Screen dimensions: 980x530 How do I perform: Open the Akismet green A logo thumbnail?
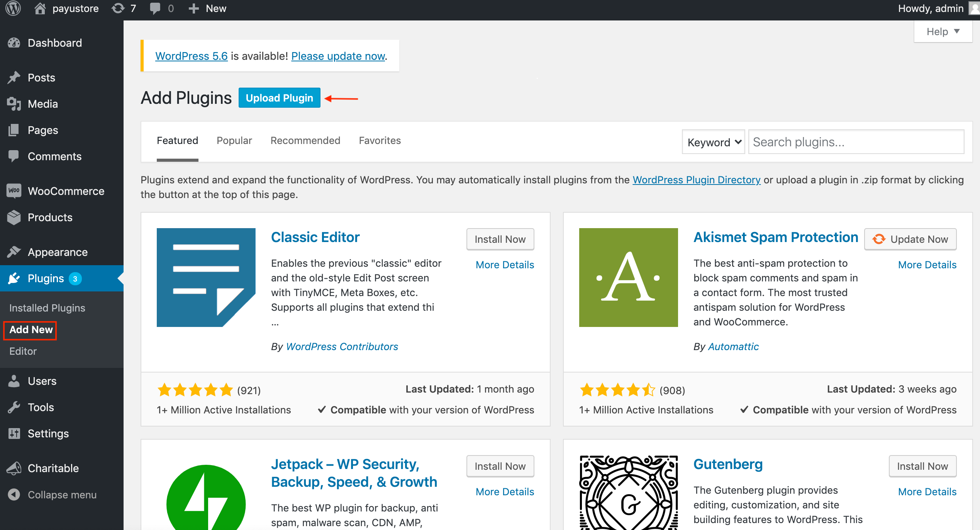coord(628,278)
